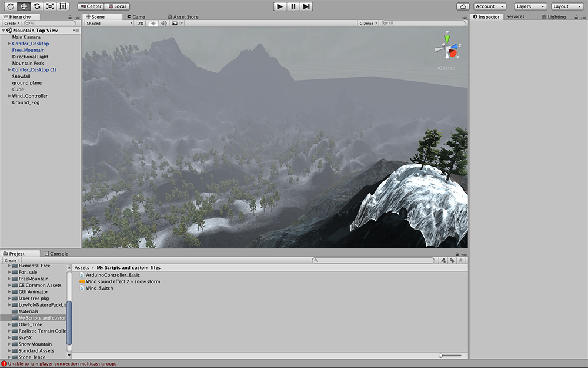Collapse the Mountain Top View scene
Viewport: 588px width, 368px height.
click(4, 31)
